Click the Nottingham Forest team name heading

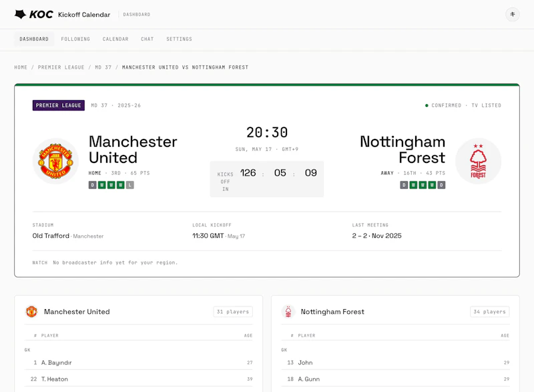pos(403,150)
